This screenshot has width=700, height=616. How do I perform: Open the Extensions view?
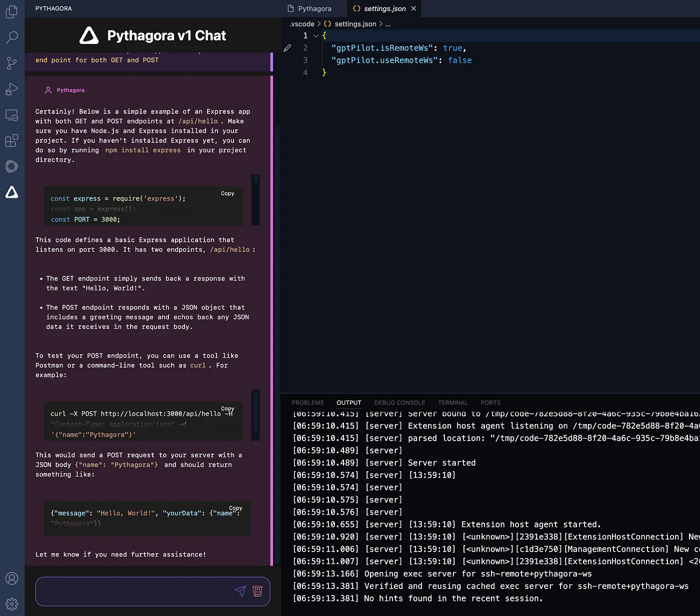[x=12, y=141]
